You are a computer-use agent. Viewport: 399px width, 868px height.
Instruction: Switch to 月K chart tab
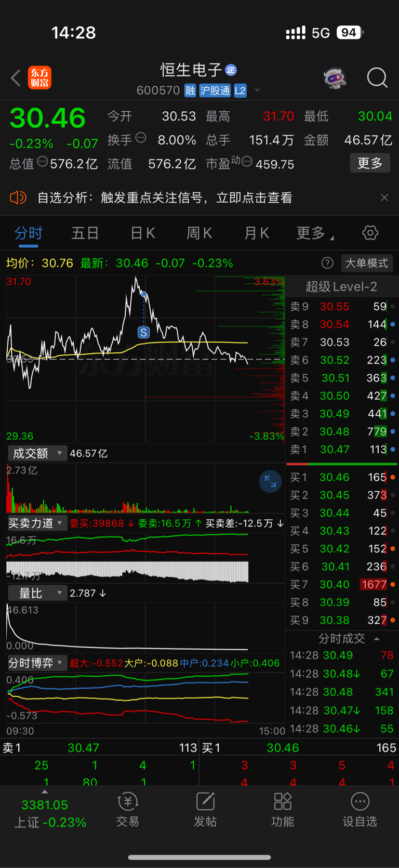click(257, 233)
